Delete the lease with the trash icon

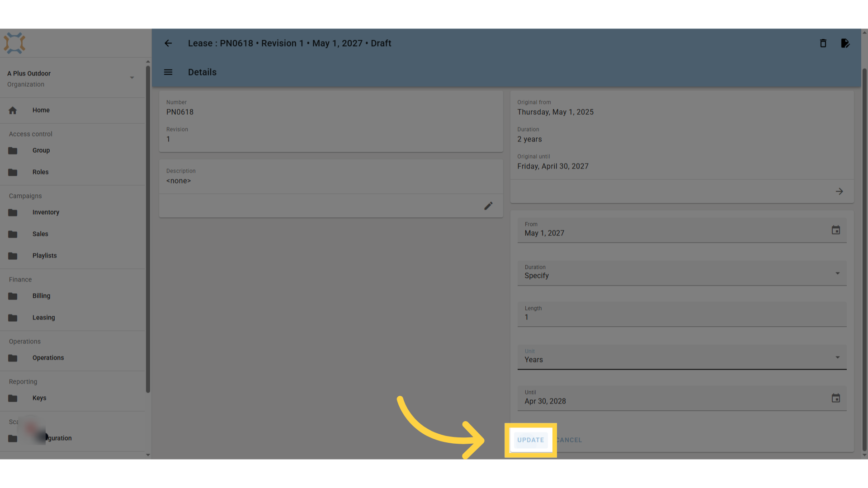[x=823, y=43]
